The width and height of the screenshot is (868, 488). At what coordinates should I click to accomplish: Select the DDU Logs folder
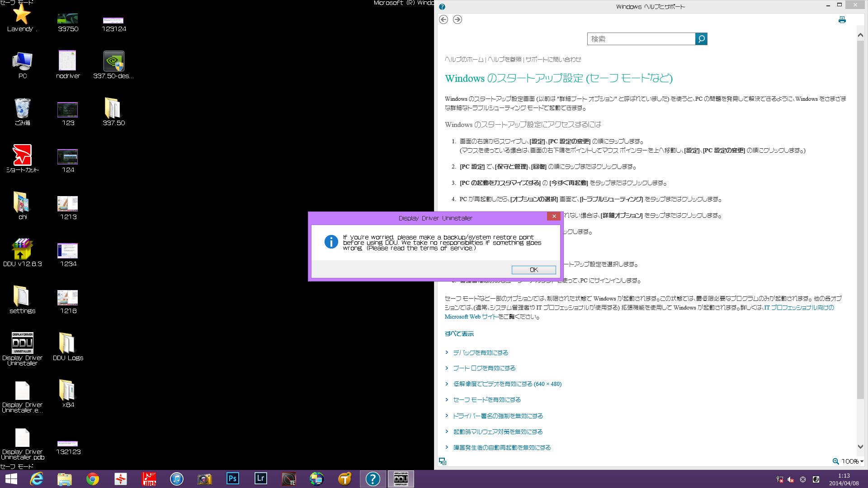pyautogui.click(x=68, y=347)
